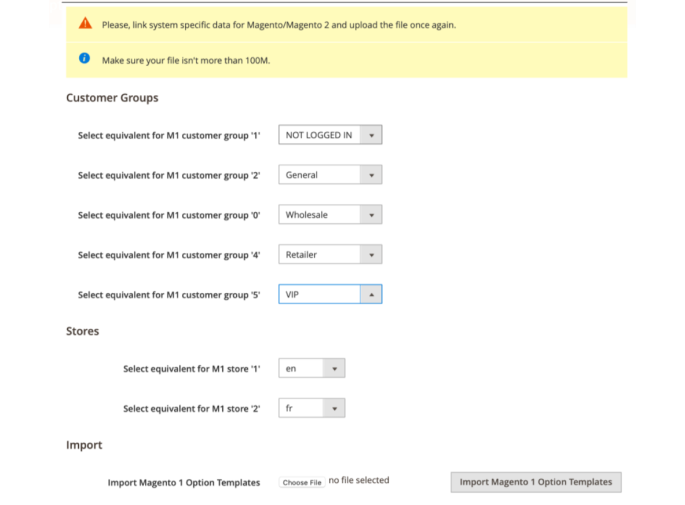The height and width of the screenshot is (505, 685).
Task: Open the Wholesale customer group dropdown
Action: [x=330, y=215]
